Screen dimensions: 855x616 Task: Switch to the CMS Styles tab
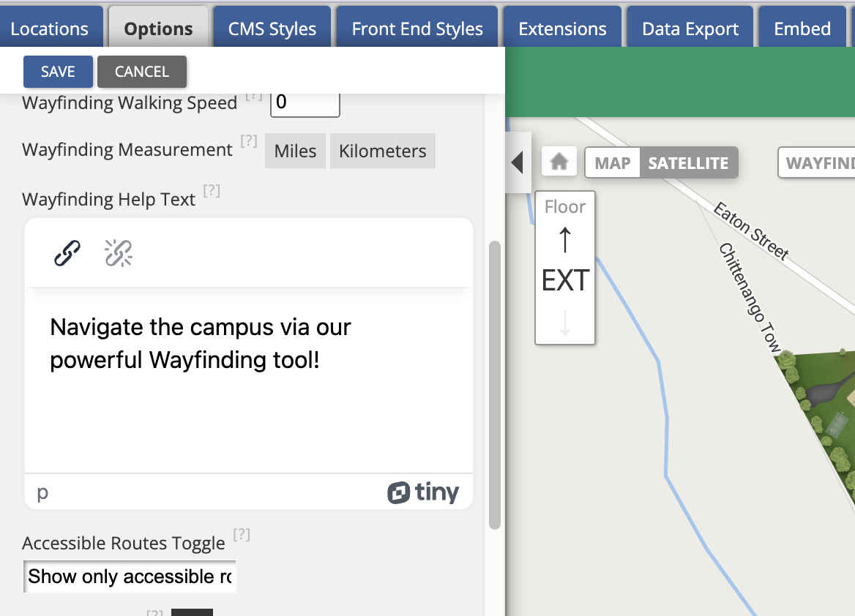click(272, 29)
